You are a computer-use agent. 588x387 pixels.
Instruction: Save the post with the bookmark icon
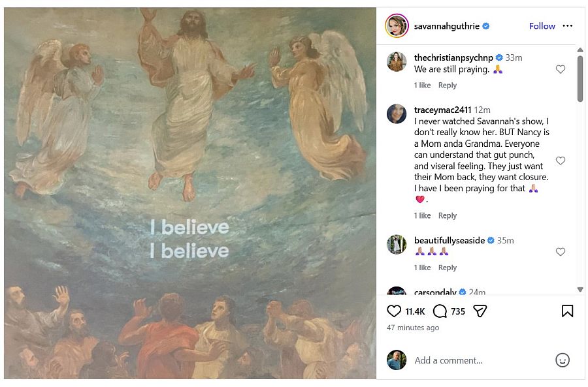pyautogui.click(x=567, y=311)
